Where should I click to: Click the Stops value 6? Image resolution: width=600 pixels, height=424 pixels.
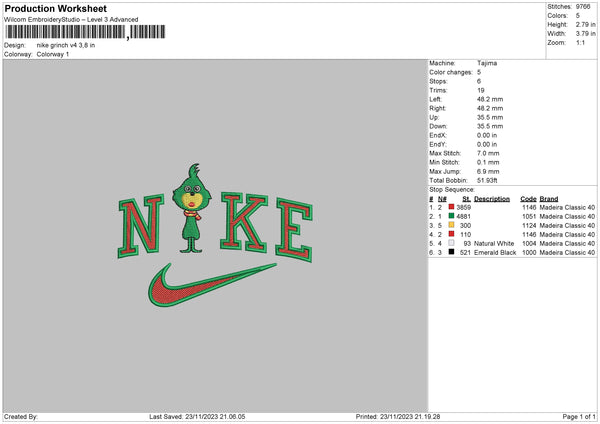pos(479,81)
